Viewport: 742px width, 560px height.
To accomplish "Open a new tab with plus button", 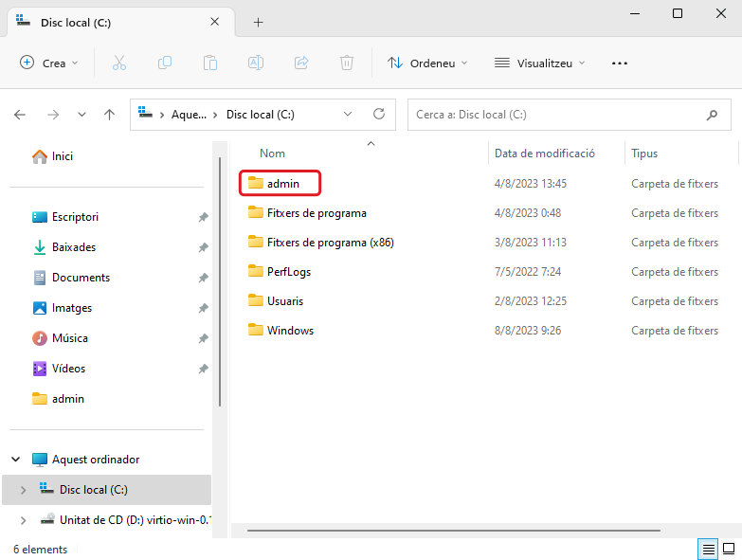I will coord(258,22).
